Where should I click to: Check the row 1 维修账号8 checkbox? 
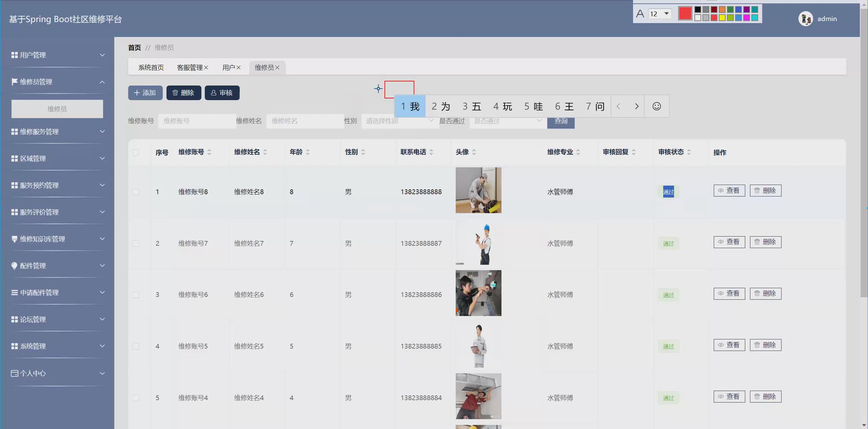(x=136, y=192)
